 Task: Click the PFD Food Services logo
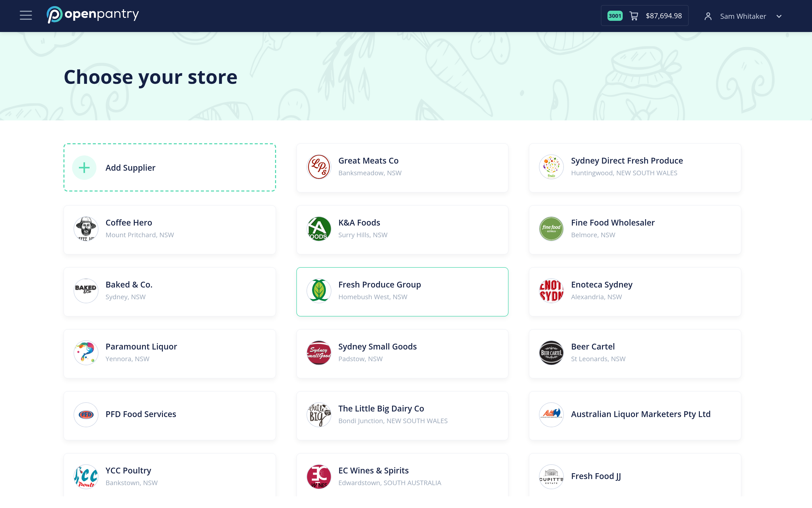coord(86,415)
